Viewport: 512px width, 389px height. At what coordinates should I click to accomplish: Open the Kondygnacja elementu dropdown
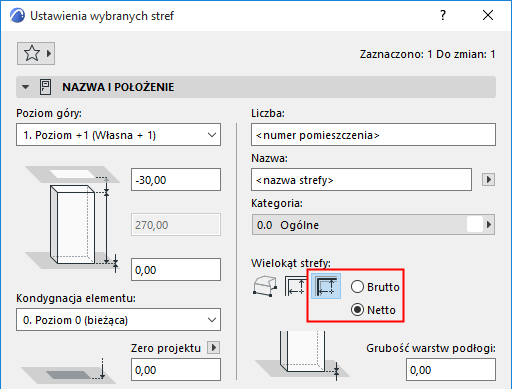coord(118,320)
